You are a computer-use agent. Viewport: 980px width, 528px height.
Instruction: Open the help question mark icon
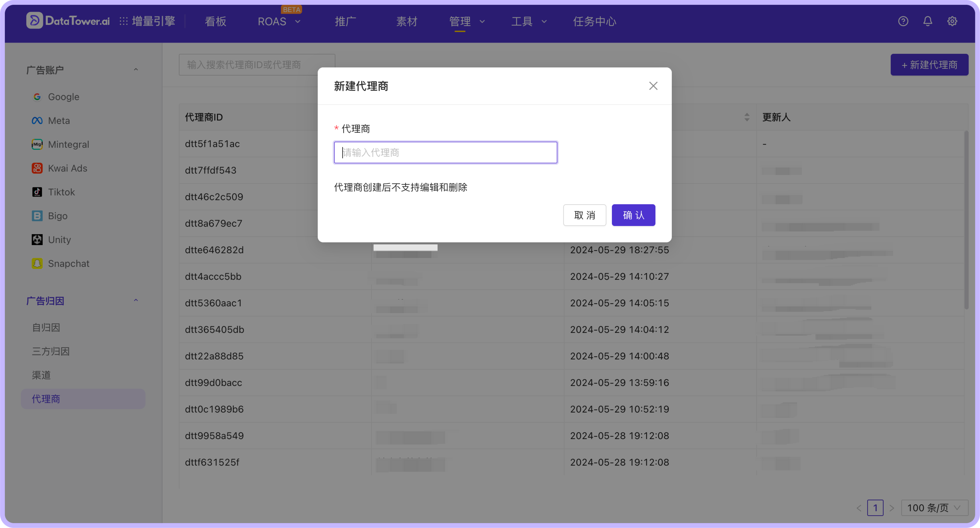(903, 21)
